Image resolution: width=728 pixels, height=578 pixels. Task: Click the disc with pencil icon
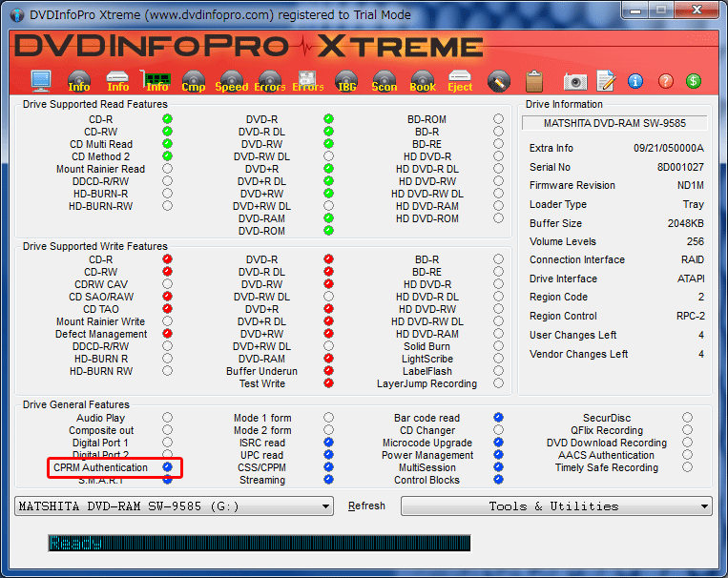pos(499,81)
